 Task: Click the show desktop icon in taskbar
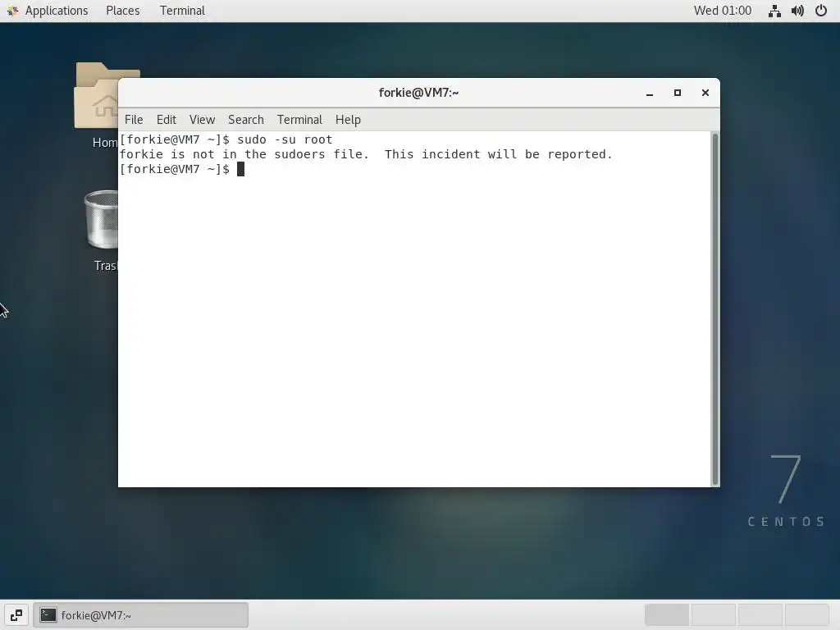pos(16,615)
